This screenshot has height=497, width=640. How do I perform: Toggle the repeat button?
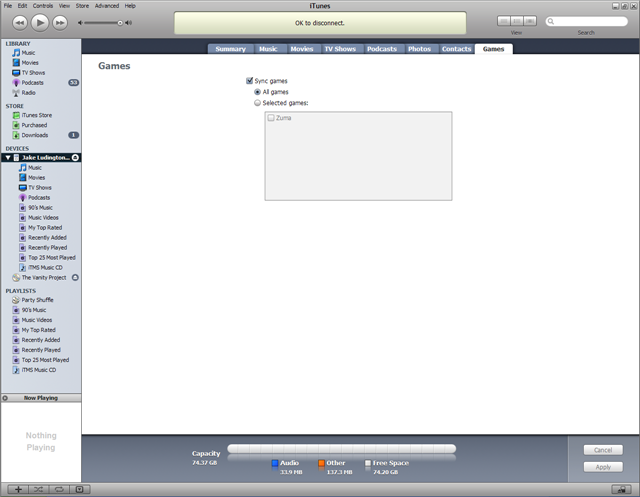point(59,489)
